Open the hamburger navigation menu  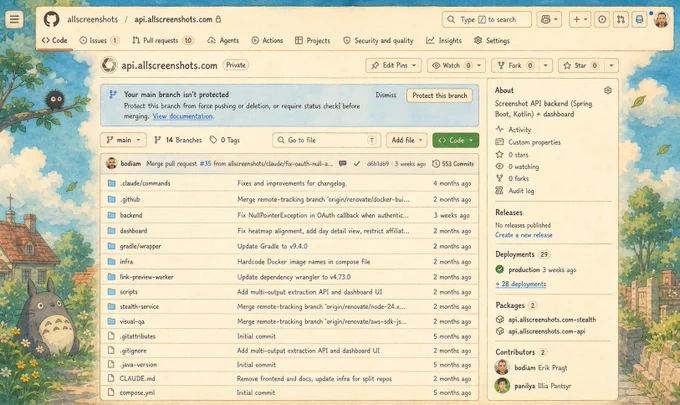coord(14,19)
